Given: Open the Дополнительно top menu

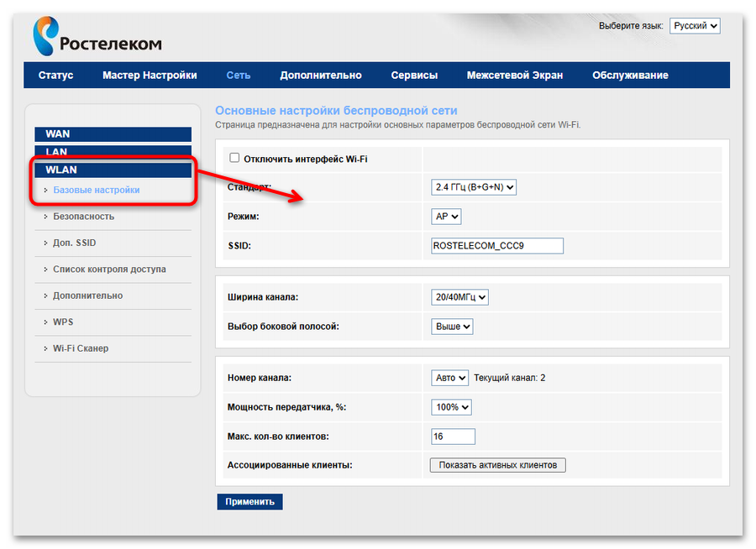Looking at the screenshot, I should click(321, 76).
